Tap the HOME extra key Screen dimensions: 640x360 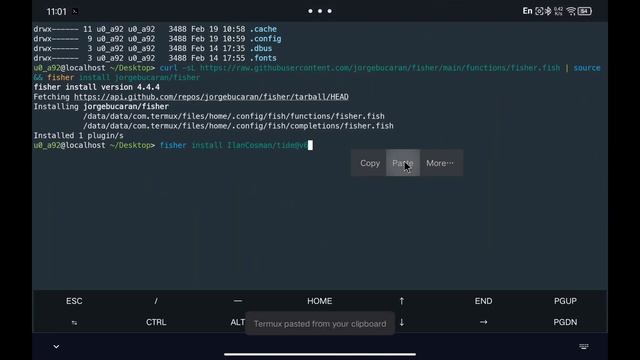[x=320, y=301]
